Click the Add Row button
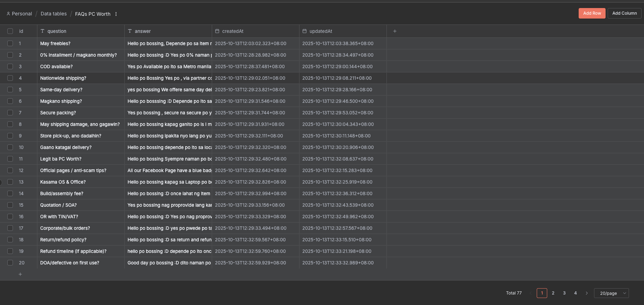This screenshot has height=305, width=644. (592, 13)
